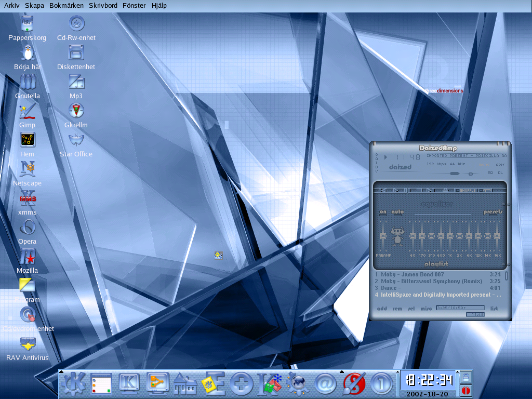This screenshot has height=399, width=532.
Task: Launch the Gnutella desktop icon
Action: (27, 82)
